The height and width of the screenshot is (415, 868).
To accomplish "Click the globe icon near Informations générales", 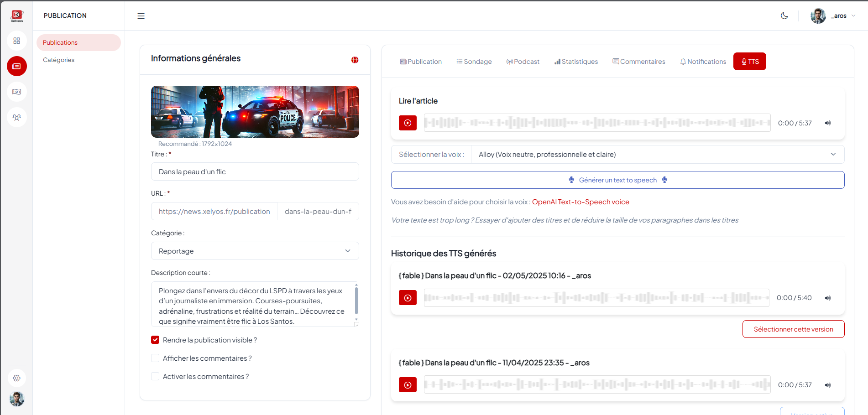I will pyautogui.click(x=355, y=60).
